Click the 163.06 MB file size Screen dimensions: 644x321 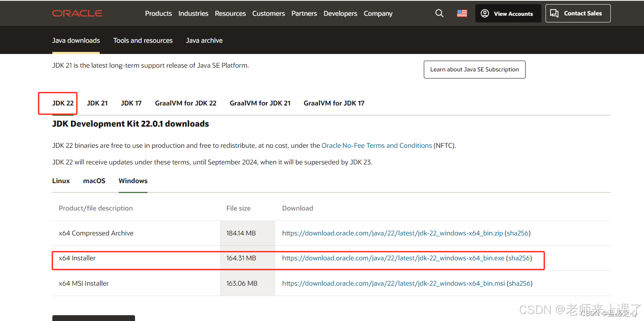coord(242,283)
